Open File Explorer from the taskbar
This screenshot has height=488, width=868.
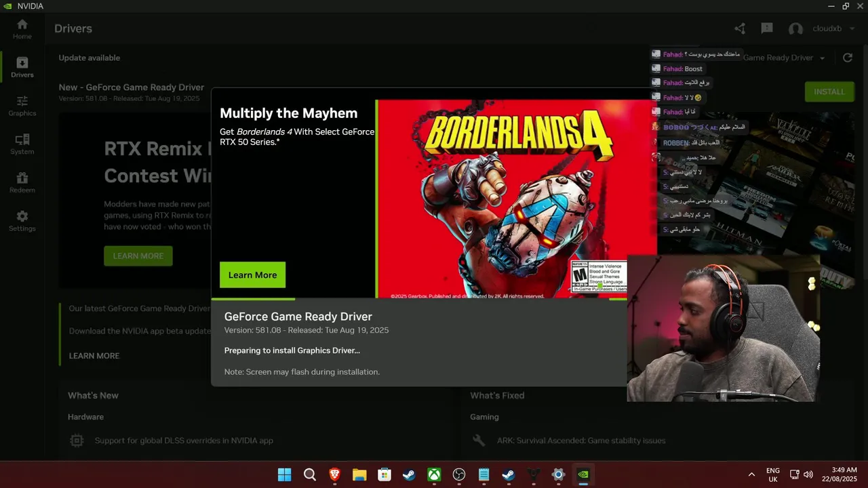tap(359, 474)
